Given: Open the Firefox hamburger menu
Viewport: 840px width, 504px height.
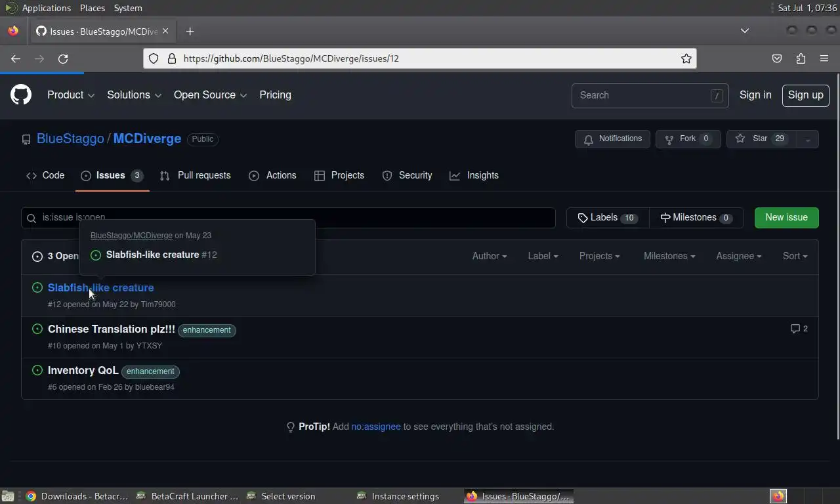Looking at the screenshot, I should [824, 58].
